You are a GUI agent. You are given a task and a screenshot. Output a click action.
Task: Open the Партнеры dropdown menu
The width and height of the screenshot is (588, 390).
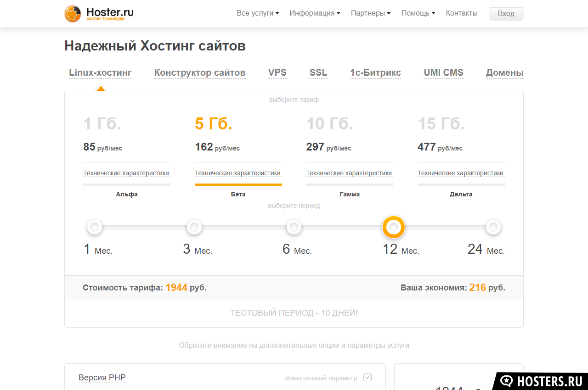(370, 13)
